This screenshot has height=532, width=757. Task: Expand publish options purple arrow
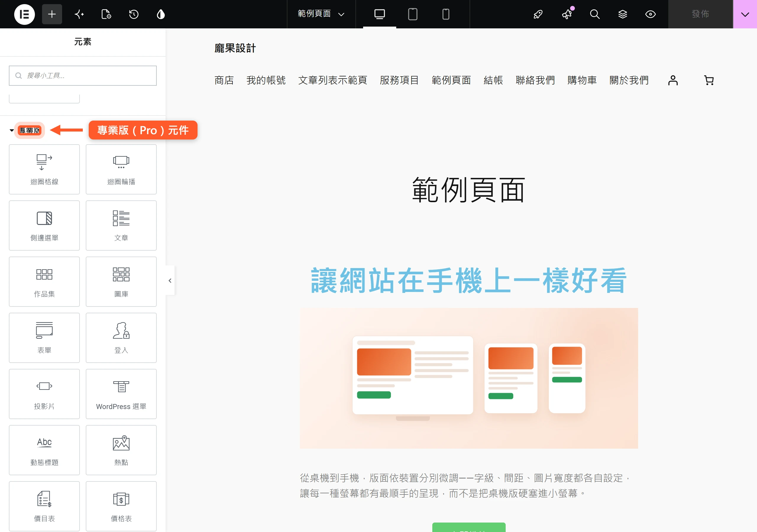745,14
